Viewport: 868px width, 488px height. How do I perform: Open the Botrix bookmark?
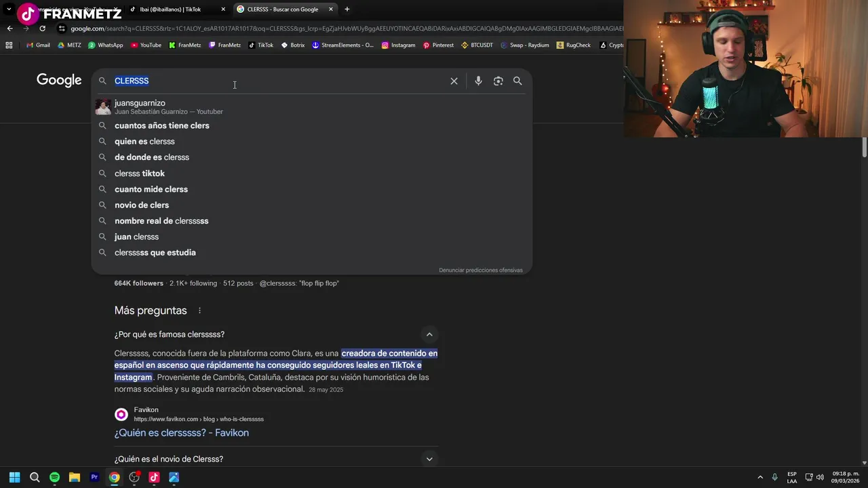click(293, 45)
